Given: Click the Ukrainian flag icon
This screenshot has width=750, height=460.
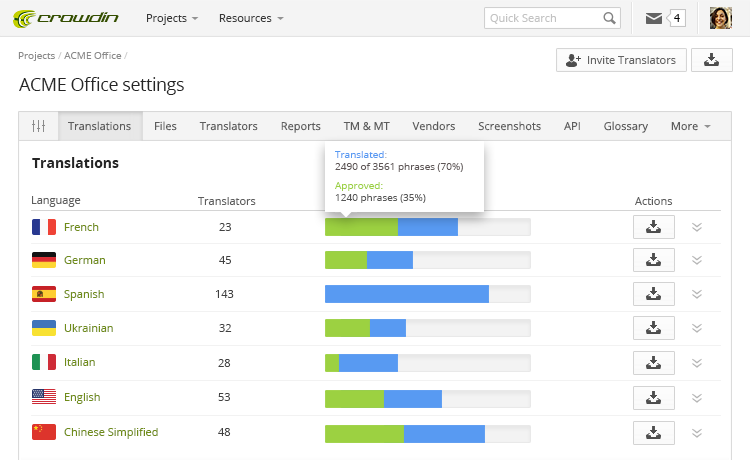Looking at the screenshot, I should point(44,328).
